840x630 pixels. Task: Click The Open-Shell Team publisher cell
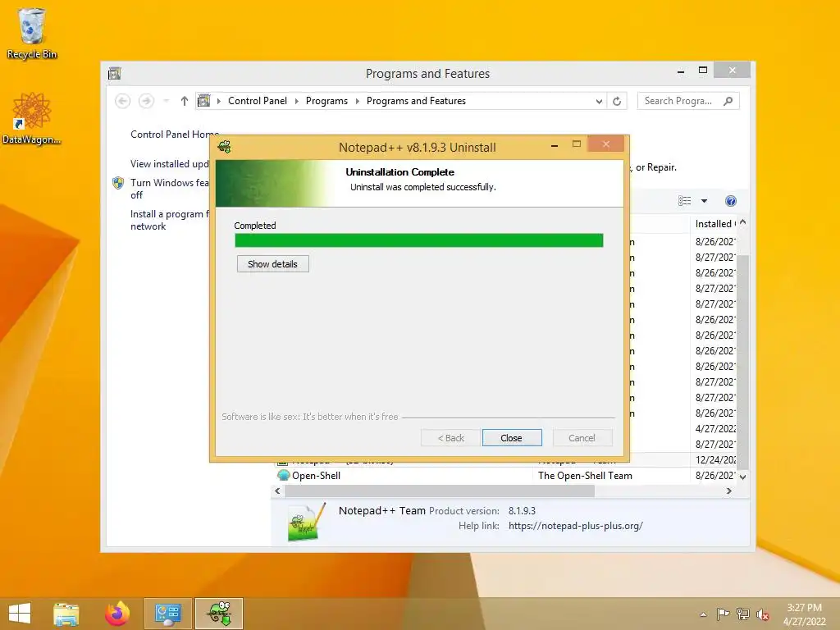click(585, 475)
